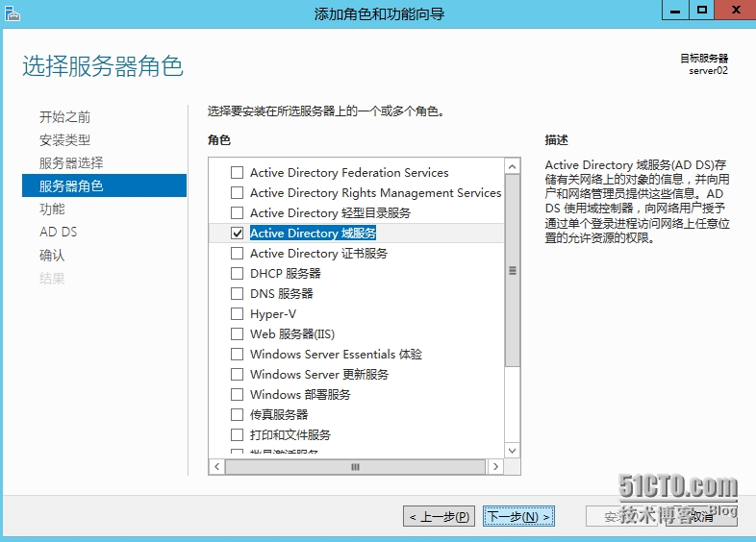Close the 添加角色和功能向导 window

click(736, 11)
